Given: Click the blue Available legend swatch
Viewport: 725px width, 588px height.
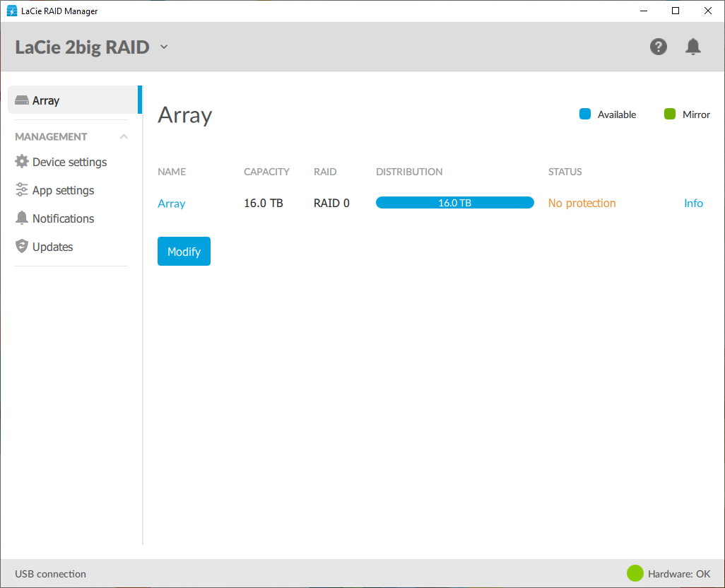Looking at the screenshot, I should click(x=585, y=114).
